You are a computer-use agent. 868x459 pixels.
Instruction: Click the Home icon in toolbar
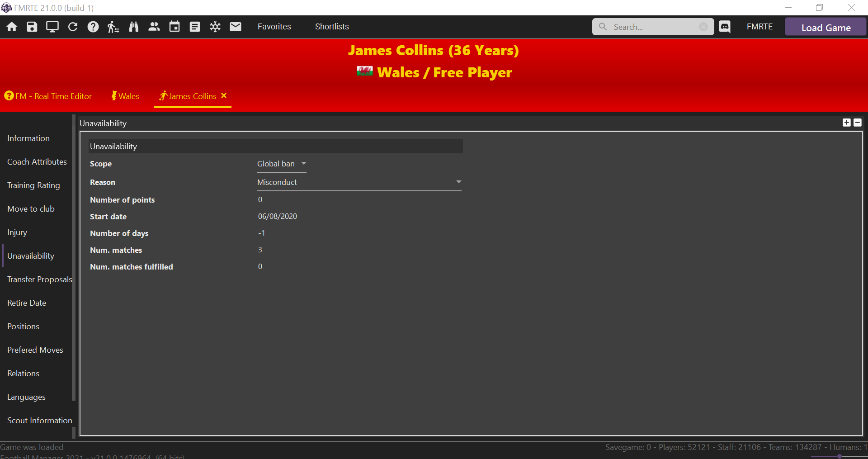[12, 27]
